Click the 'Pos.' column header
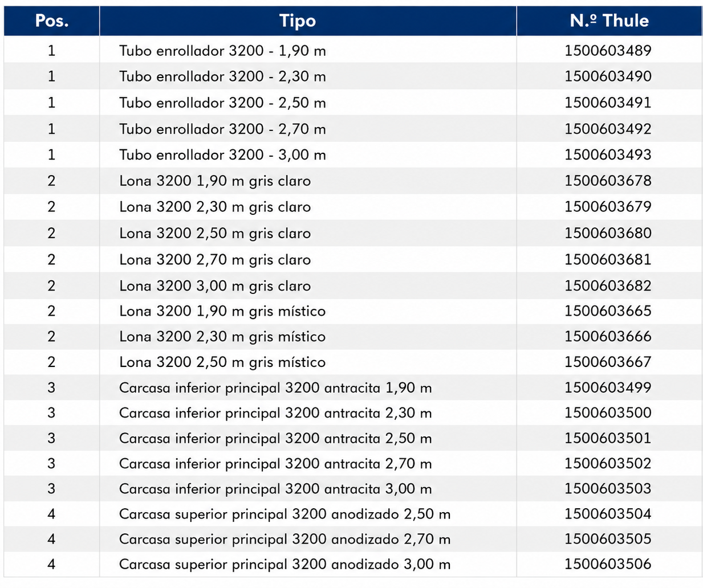703x588 pixels. click(52, 21)
